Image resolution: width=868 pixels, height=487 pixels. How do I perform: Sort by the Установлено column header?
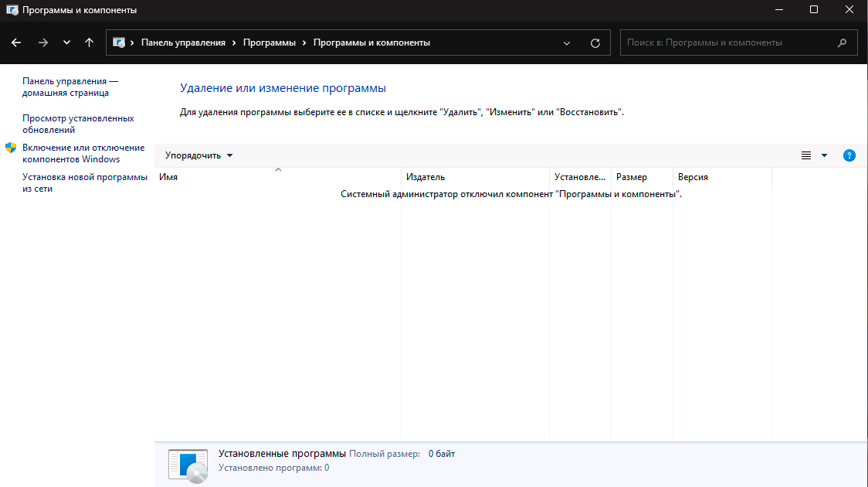tap(580, 177)
